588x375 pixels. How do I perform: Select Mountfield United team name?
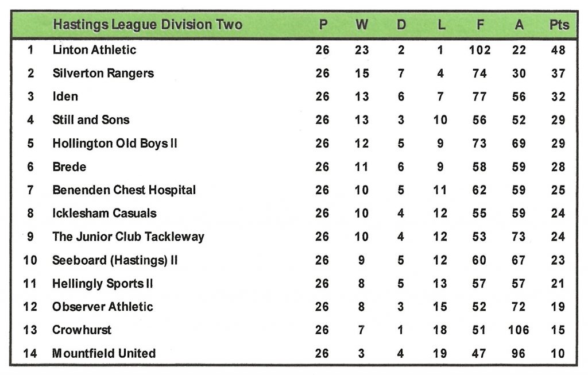tap(103, 353)
